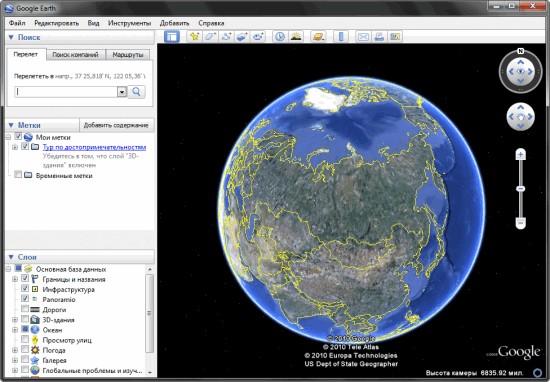Click the hand icon in move joystick
The image size is (550, 382).
tap(521, 117)
